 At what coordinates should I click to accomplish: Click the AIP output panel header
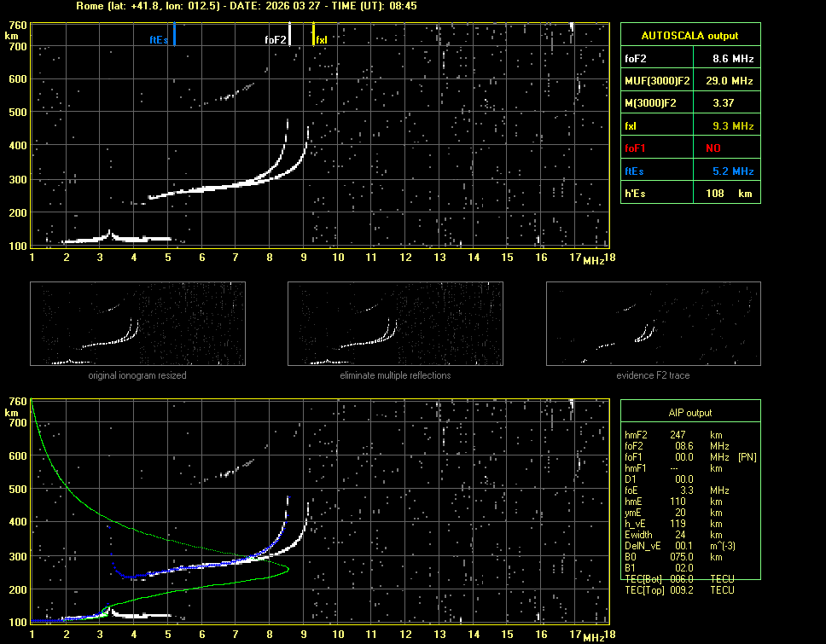689,413
